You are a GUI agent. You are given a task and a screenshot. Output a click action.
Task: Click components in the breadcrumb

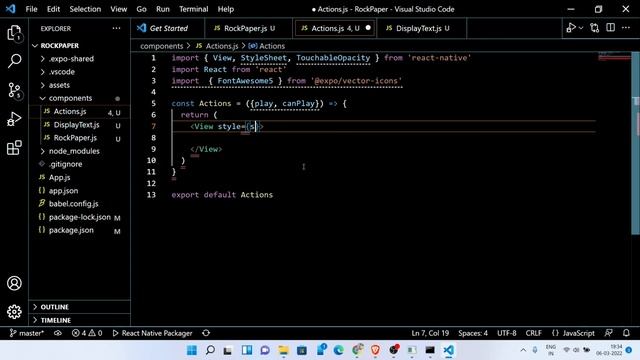point(162,46)
